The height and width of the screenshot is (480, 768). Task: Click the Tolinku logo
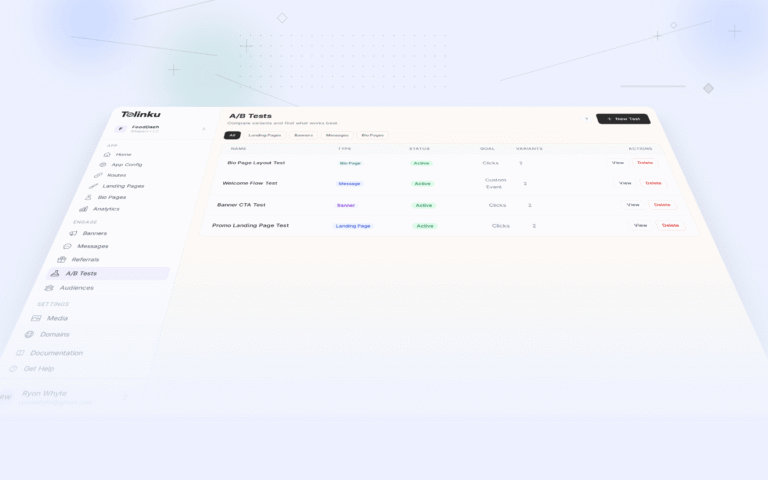141,115
